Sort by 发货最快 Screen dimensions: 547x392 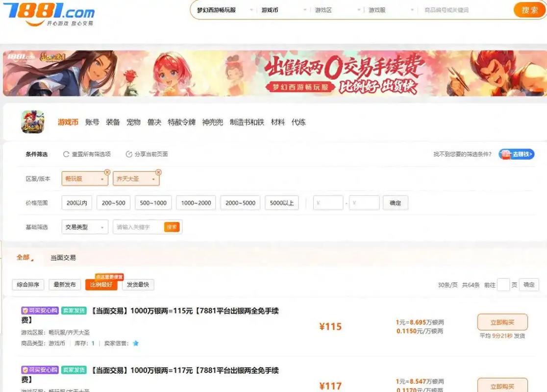pyautogui.click(x=138, y=285)
